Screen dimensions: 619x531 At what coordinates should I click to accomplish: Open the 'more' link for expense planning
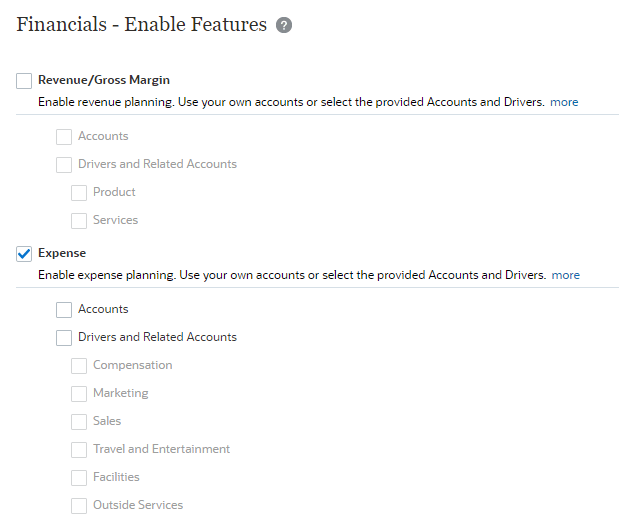point(566,275)
